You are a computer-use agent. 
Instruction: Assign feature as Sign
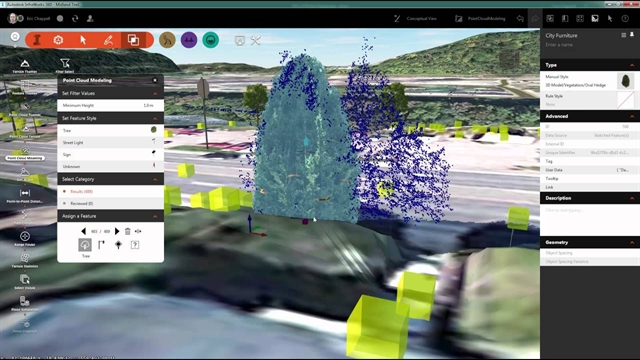click(118, 245)
